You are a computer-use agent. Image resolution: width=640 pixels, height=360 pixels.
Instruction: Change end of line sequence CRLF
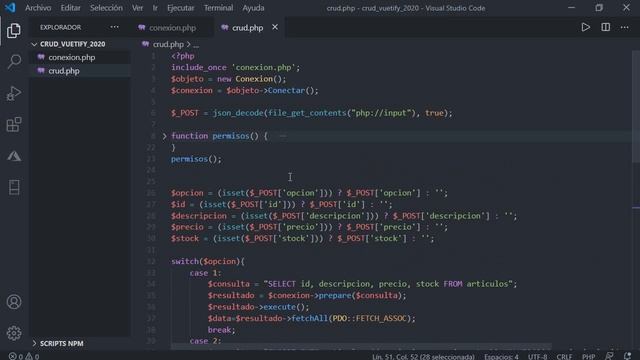tap(564, 356)
